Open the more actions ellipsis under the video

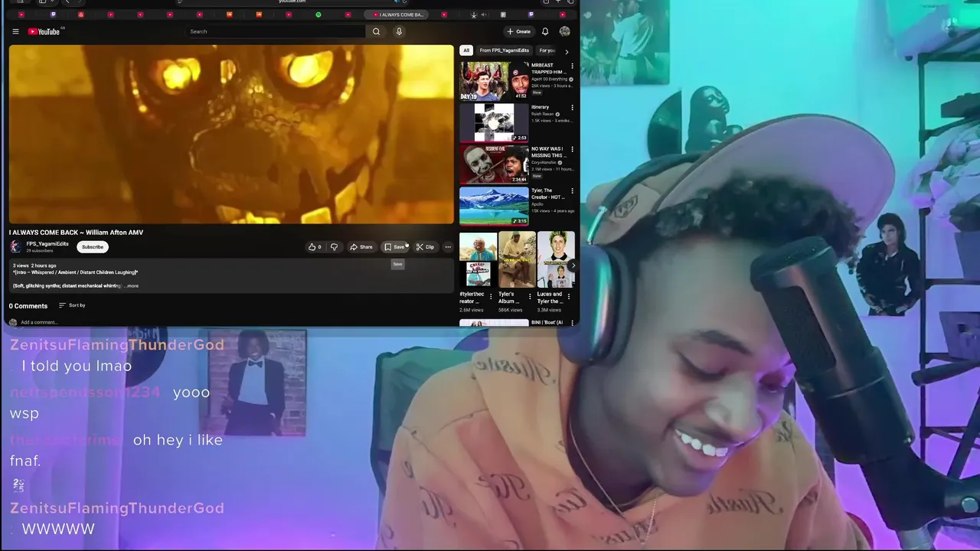click(x=448, y=246)
